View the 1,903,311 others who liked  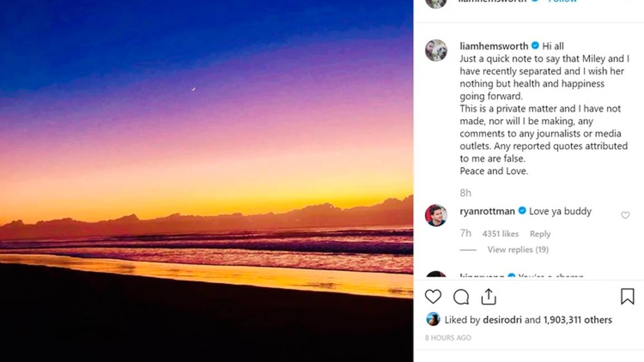click(x=577, y=320)
